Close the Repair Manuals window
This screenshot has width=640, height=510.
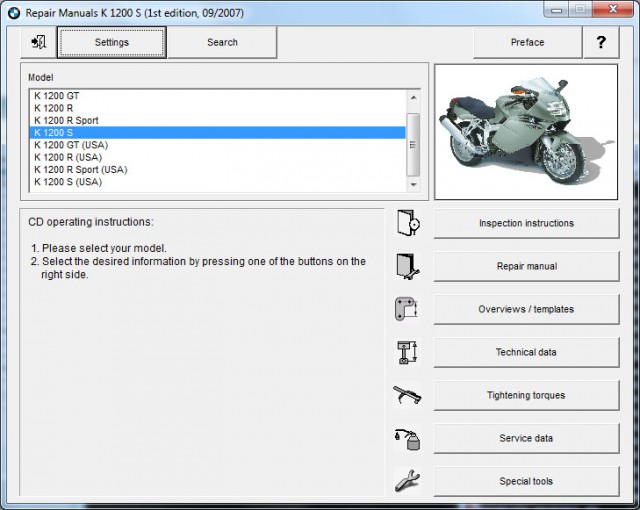tap(613, 9)
